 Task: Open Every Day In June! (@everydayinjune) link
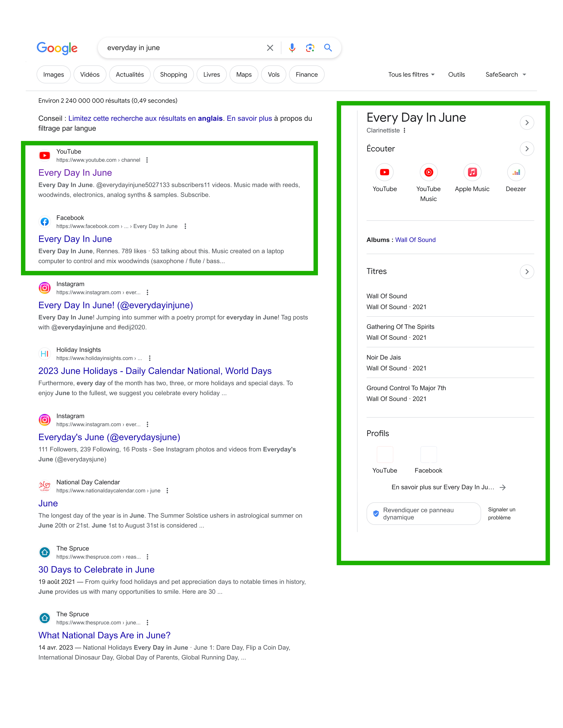click(x=116, y=305)
